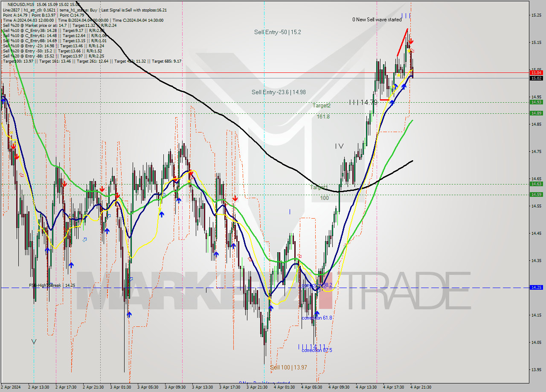Click the '4 Apr 09:30' time axis label
The image size is (546, 392).
339,387
